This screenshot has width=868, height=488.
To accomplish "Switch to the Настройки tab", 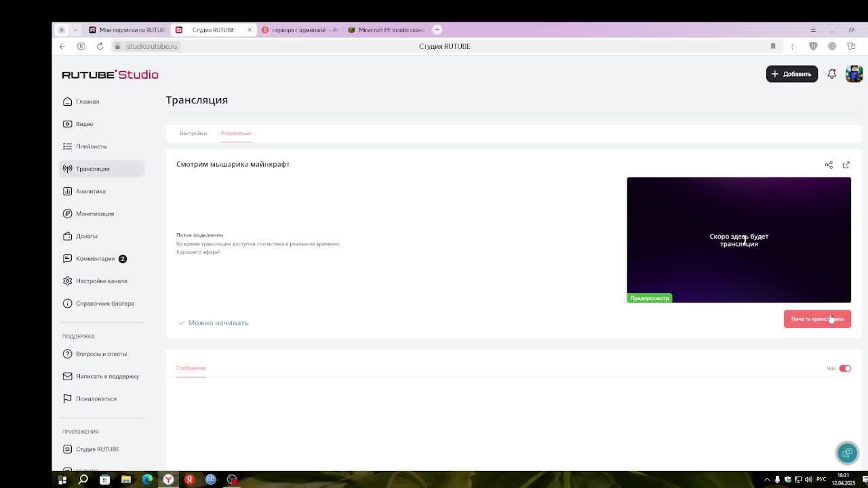I will point(193,134).
